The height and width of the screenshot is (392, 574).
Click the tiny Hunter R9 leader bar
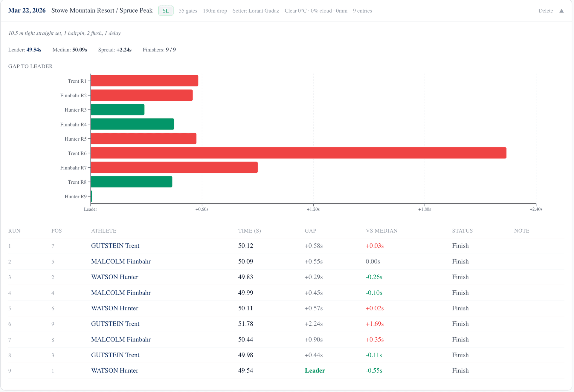pos(91,196)
